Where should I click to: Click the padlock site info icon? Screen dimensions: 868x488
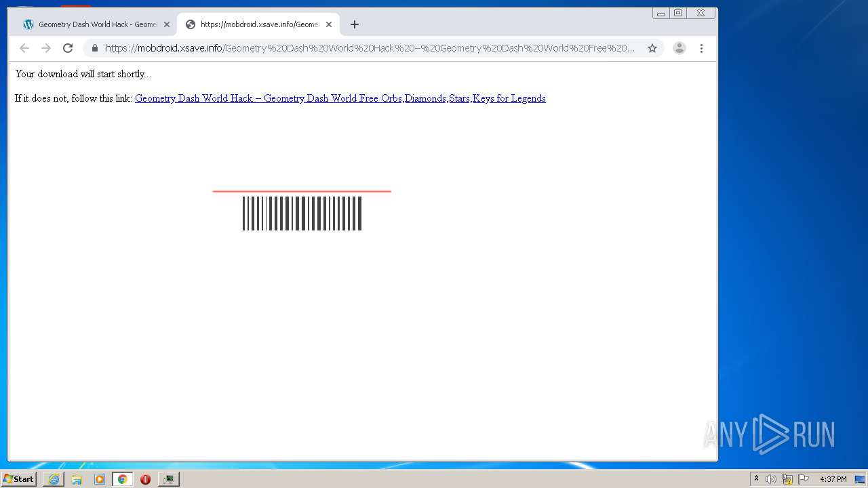(x=94, y=48)
